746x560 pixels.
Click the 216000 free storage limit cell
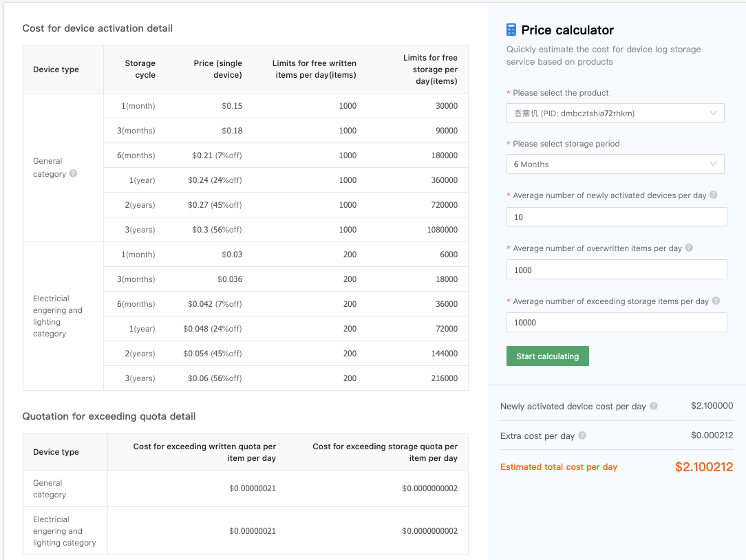pyautogui.click(x=445, y=378)
